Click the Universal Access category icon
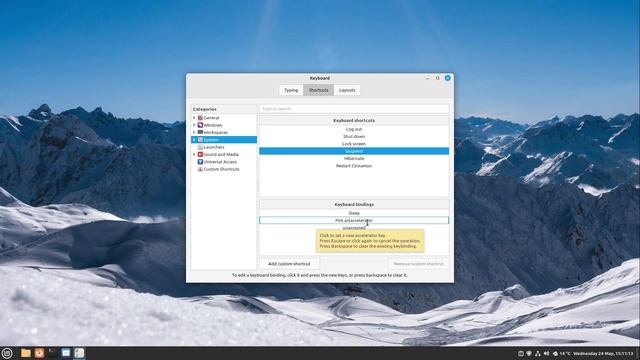Image resolution: width=640 pixels, height=360 pixels. coord(200,162)
